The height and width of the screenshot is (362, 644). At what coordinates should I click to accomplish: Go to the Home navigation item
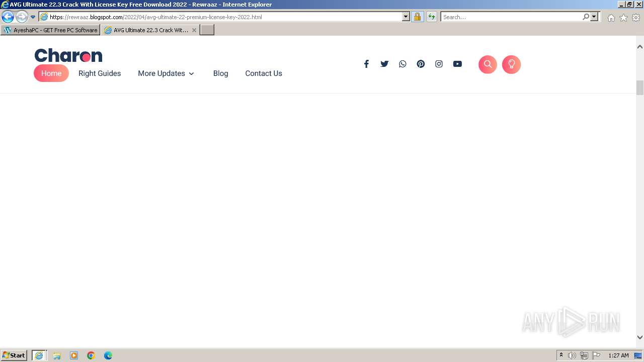pos(51,73)
